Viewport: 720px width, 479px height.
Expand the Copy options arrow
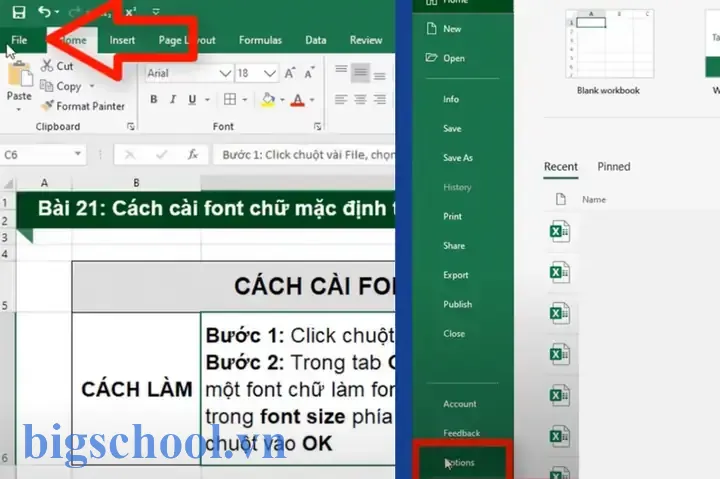(92, 86)
